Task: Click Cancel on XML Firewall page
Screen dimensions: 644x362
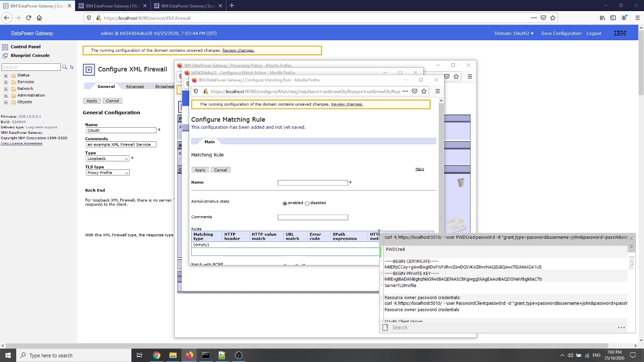Action: [x=112, y=101]
